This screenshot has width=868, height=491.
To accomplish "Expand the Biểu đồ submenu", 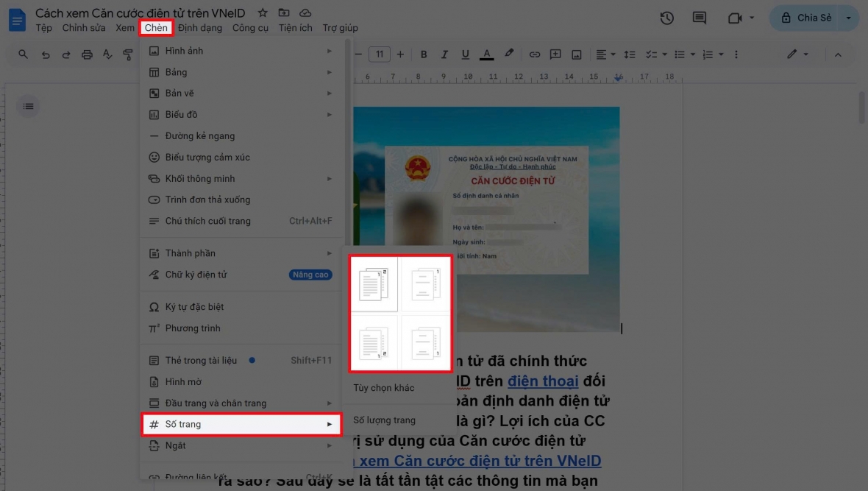I will point(241,115).
